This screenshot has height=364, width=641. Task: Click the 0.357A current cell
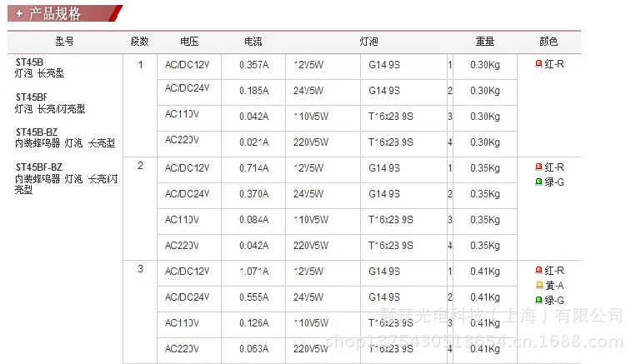tap(254, 65)
